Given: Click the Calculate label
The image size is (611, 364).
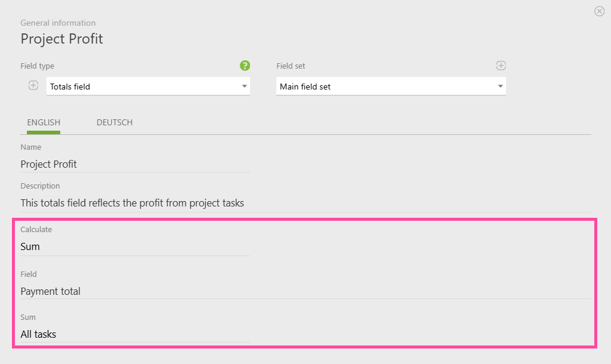Looking at the screenshot, I should (36, 230).
